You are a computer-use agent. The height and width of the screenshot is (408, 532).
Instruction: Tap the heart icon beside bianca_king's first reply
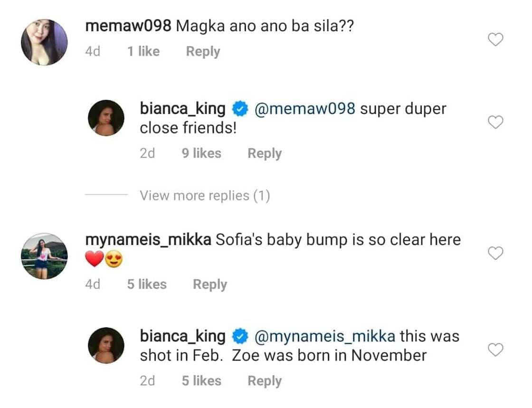coord(495,122)
